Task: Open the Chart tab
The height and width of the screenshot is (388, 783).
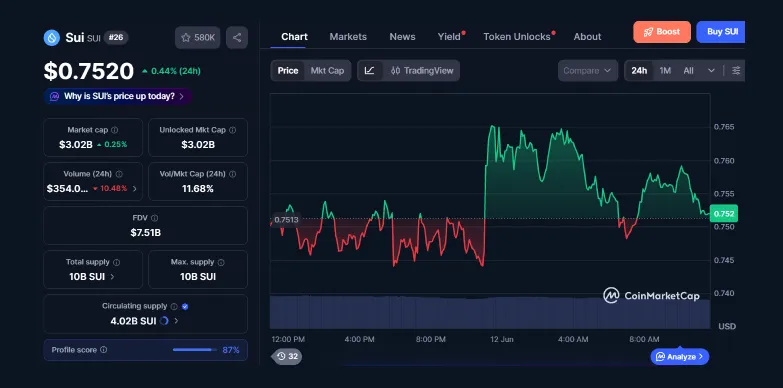Action: 294,36
